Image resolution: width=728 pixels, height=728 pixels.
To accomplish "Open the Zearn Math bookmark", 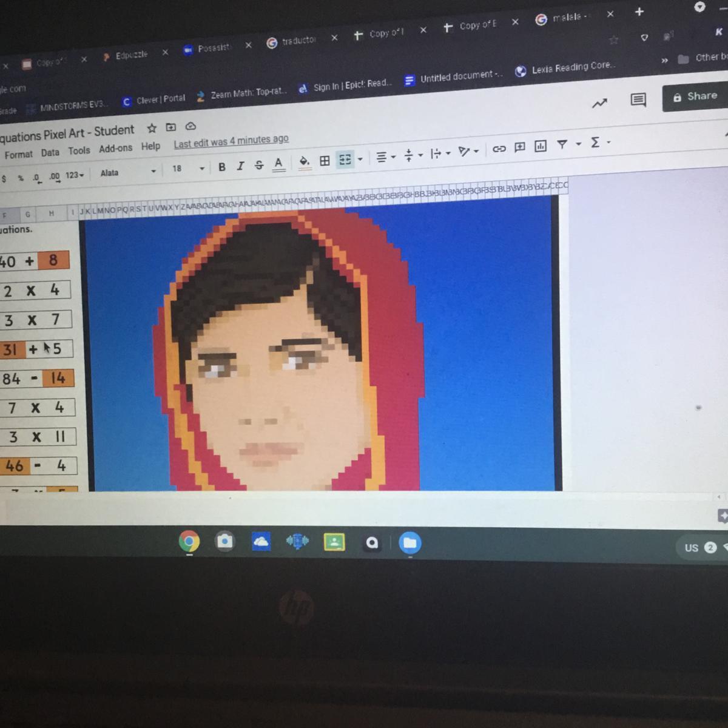I will [x=241, y=93].
